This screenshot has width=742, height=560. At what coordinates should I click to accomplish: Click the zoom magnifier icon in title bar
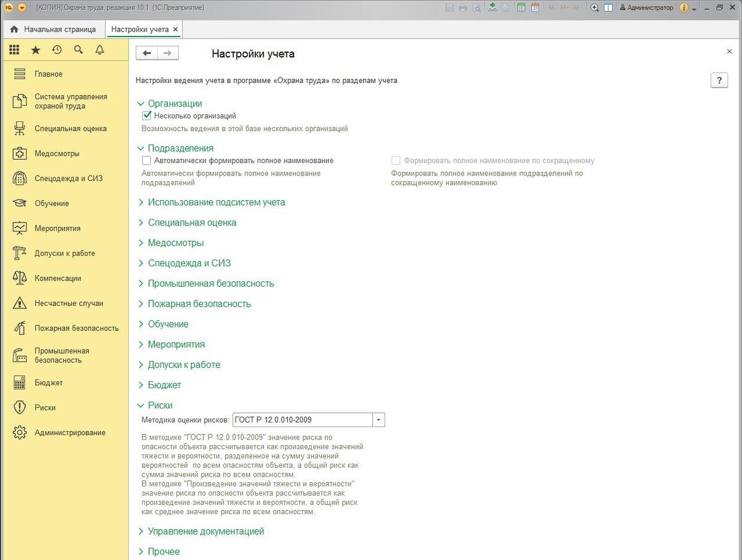(x=595, y=8)
